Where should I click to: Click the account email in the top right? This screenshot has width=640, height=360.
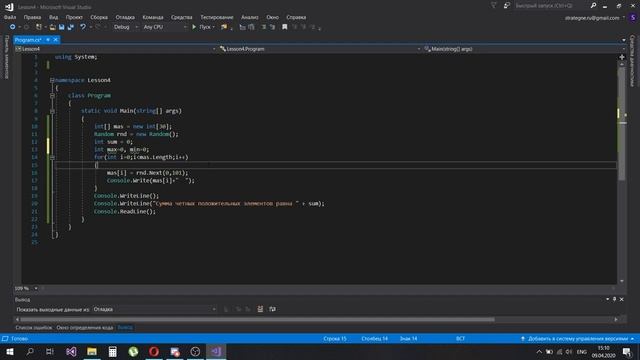(592, 18)
